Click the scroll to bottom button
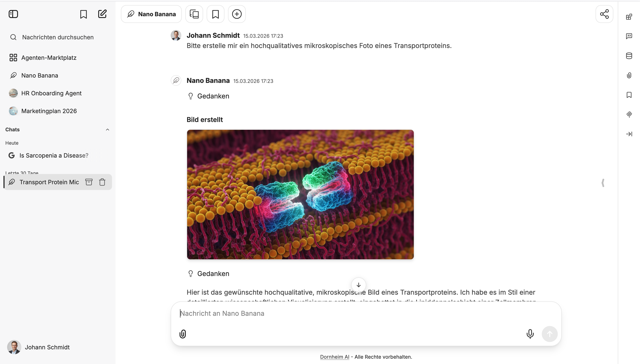This screenshot has width=640, height=364. (358, 285)
